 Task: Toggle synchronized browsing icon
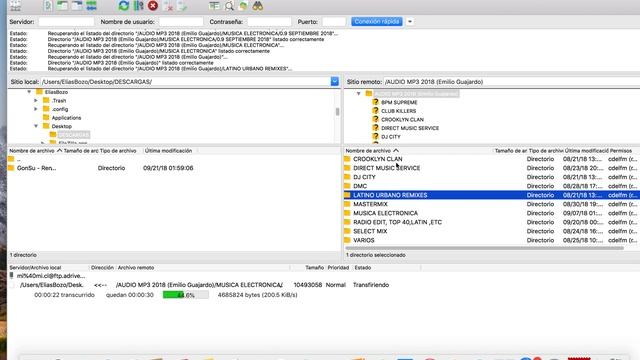tap(243, 6)
